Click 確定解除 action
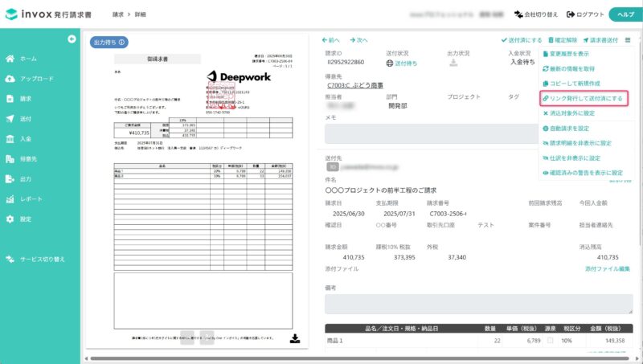The width and height of the screenshot is (643, 364). click(x=563, y=40)
